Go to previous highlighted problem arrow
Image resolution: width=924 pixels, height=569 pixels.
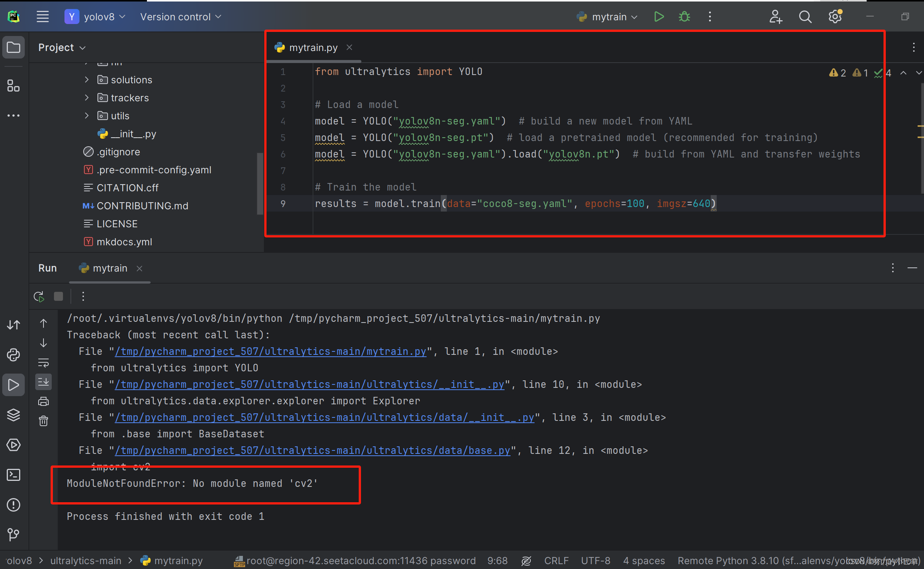pos(903,73)
